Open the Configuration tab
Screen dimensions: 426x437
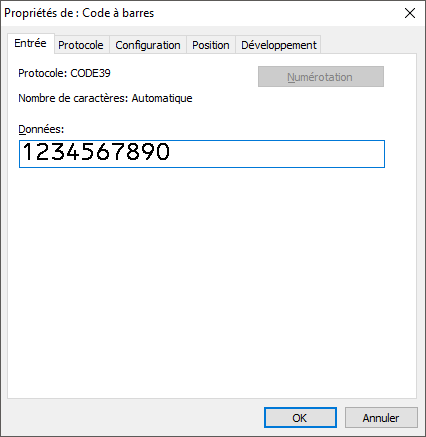tap(148, 45)
